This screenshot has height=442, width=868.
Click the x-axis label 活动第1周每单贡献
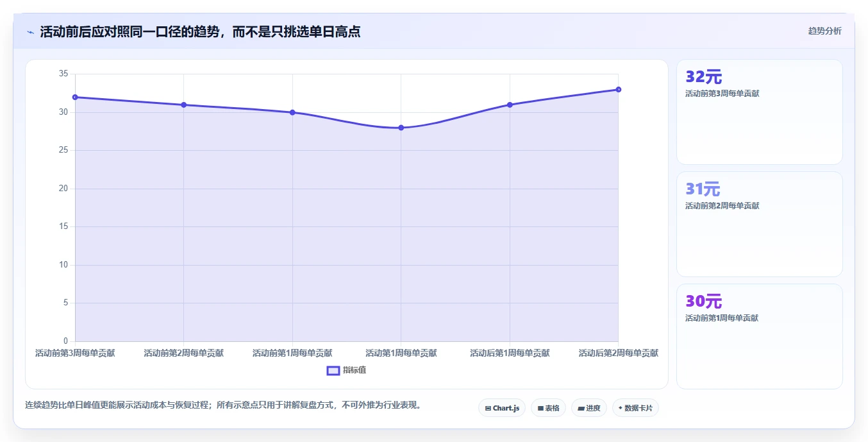coord(401,353)
